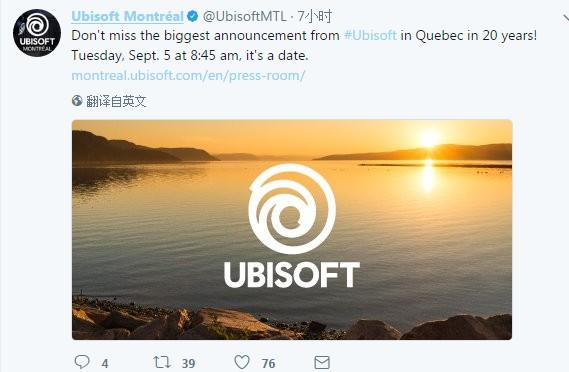Open the Ubisoft sunset image thumbnail
569x372 pixels.
point(292,230)
